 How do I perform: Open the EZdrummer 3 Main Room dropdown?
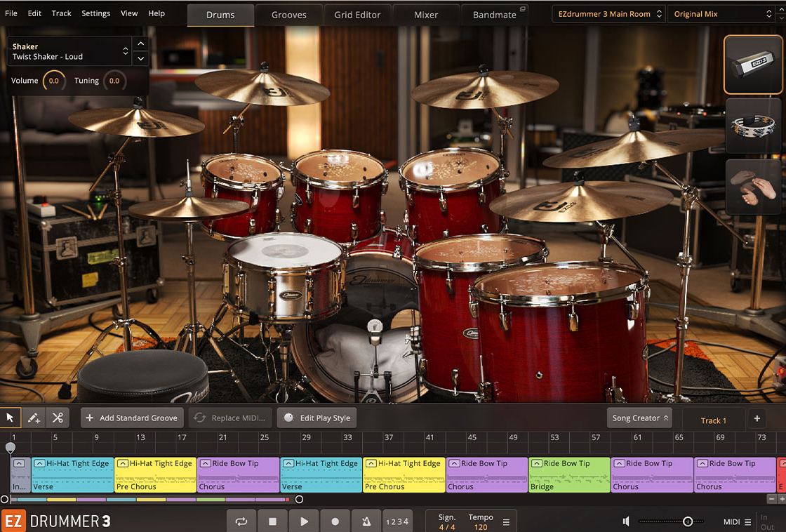pyautogui.click(x=609, y=14)
